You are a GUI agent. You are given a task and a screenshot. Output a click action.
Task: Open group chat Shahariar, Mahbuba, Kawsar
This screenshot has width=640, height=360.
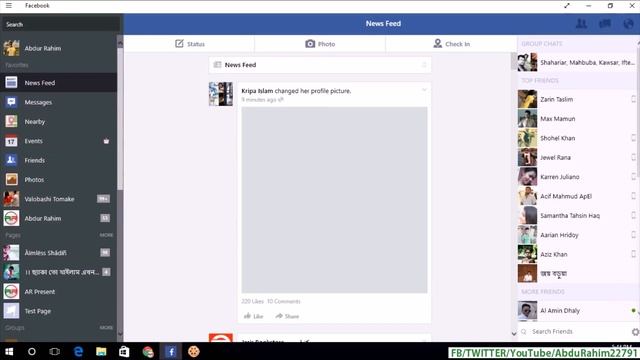tap(577, 62)
